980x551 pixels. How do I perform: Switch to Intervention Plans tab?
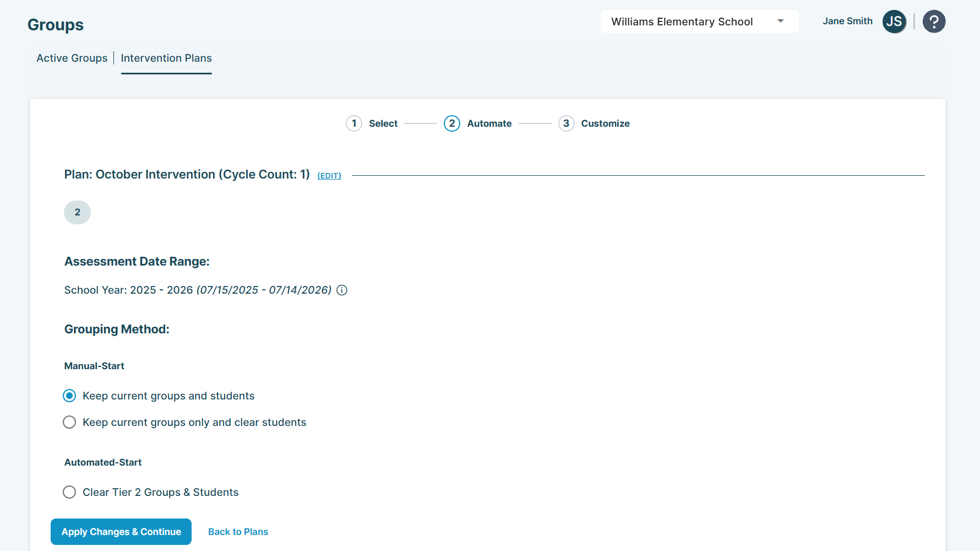[166, 58]
